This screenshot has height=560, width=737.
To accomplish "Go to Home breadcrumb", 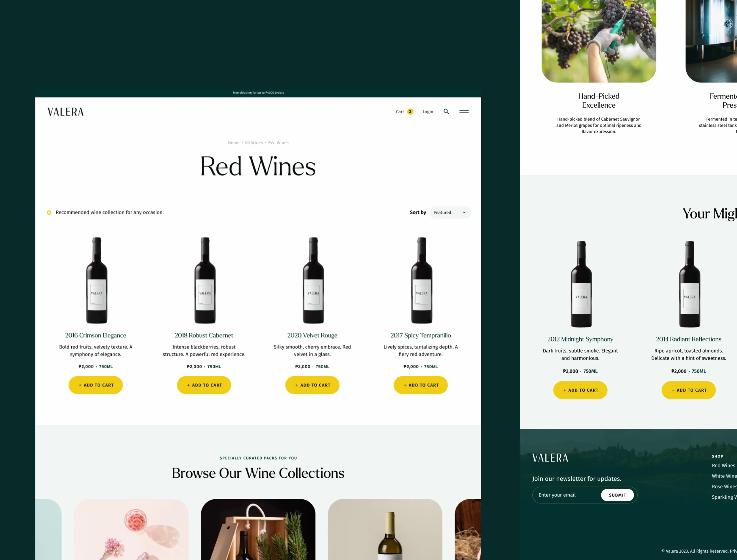I will click(234, 143).
